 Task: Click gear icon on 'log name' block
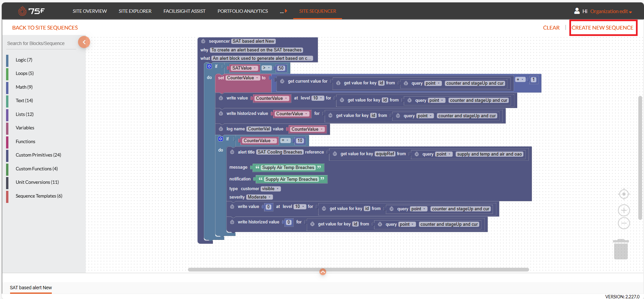click(221, 129)
